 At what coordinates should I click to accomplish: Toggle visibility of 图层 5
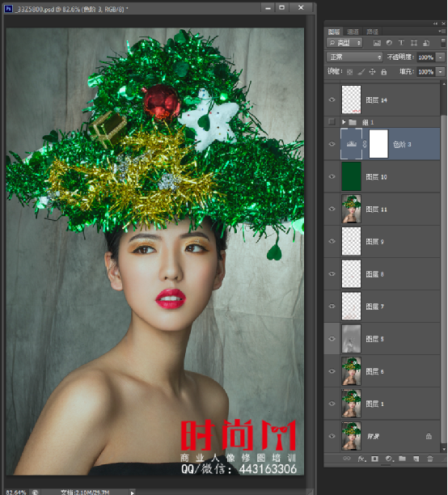click(332, 338)
